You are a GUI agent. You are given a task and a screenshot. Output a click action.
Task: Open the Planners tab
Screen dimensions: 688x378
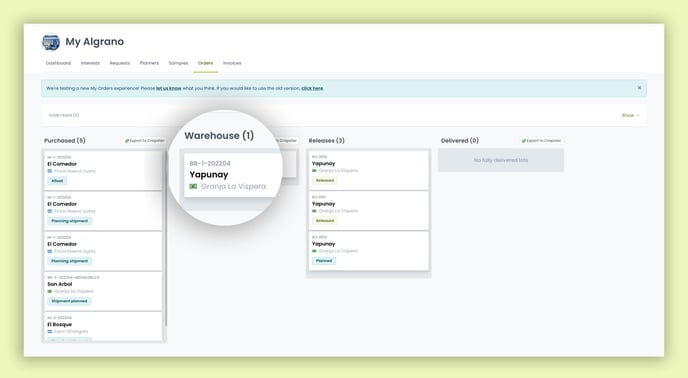pyautogui.click(x=149, y=63)
